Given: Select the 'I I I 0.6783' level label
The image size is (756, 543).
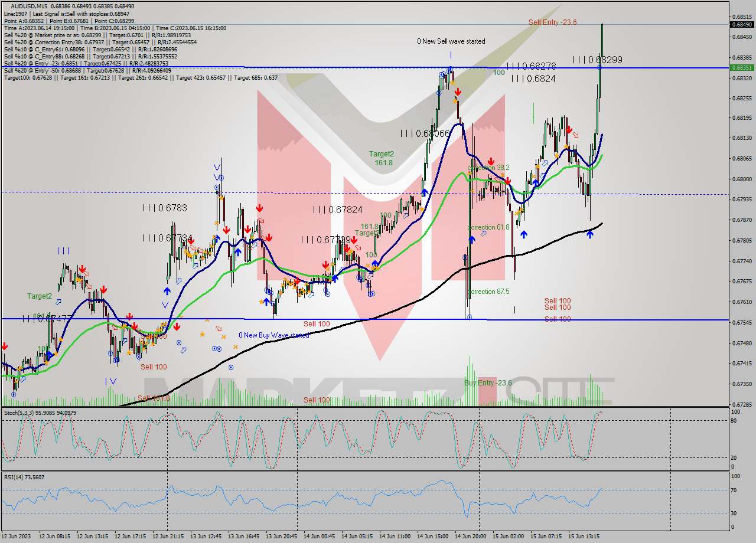Looking at the screenshot, I should pos(165,208).
